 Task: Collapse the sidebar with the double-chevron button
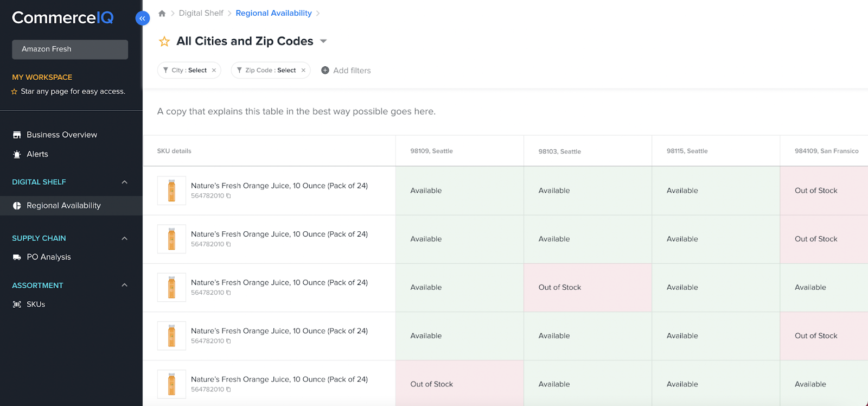(x=142, y=18)
